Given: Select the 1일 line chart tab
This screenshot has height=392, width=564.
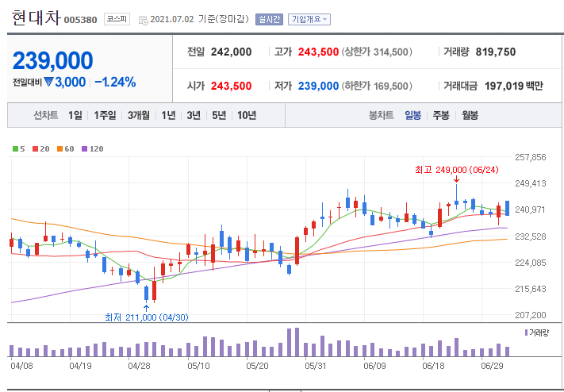Looking at the screenshot, I should click(x=75, y=116).
